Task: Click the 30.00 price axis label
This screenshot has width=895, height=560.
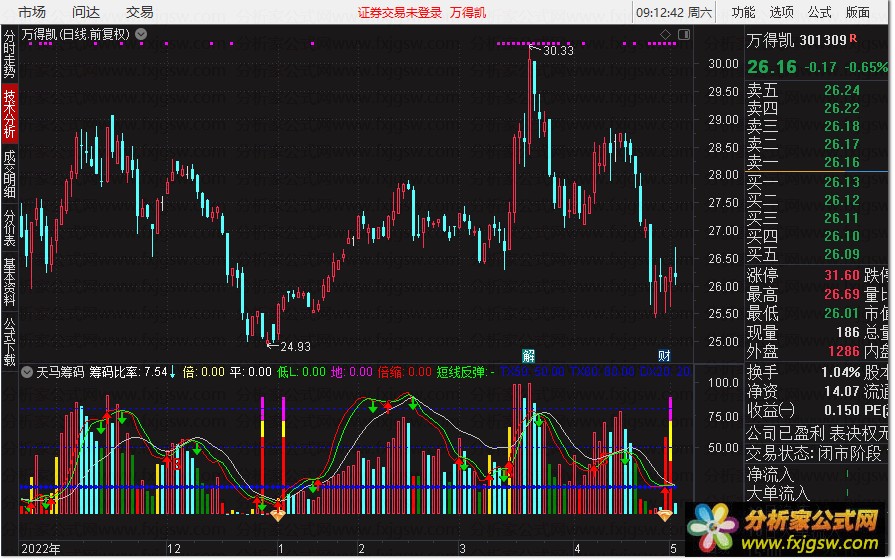Action: click(x=723, y=64)
